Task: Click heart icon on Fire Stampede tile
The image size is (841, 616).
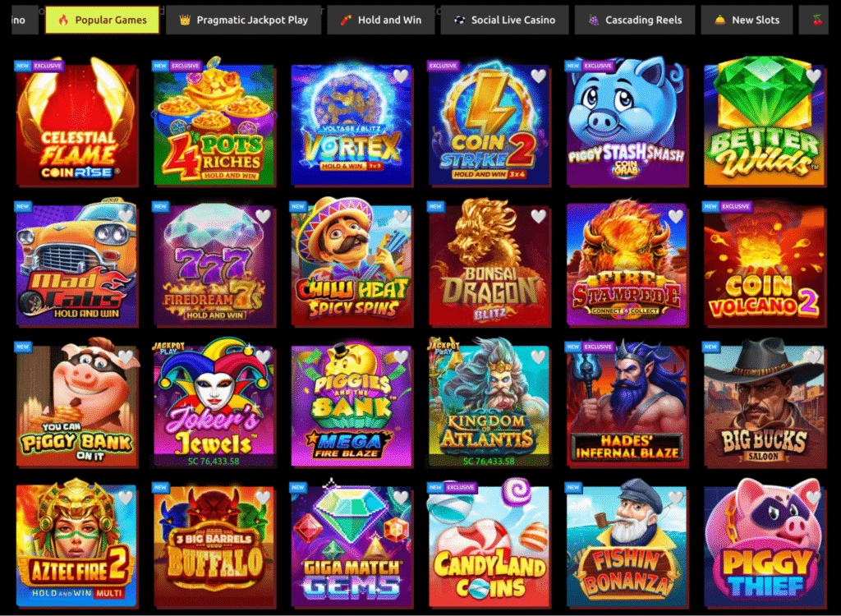Action: tap(676, 216)
